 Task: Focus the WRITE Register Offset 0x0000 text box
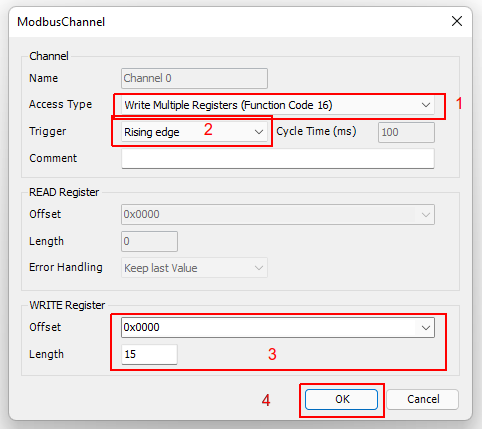[x=269, y=328]
